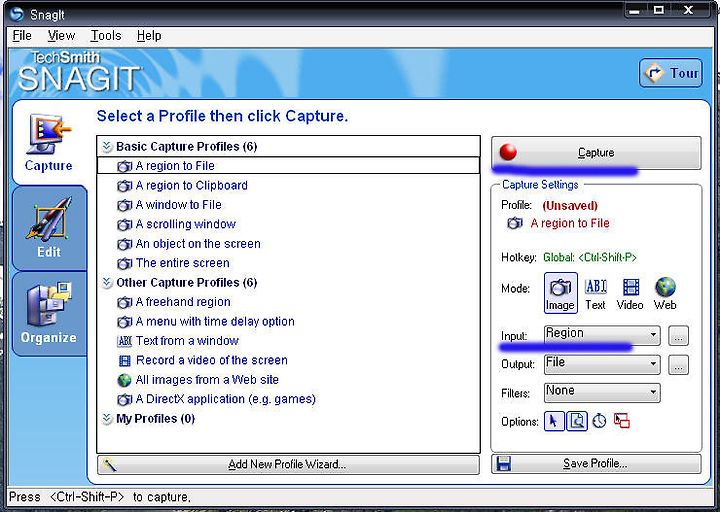Collapse Other Capture Profiles group
Image resolution: width=720 pixels, height=512 pixels.
(x=107, y=283)
